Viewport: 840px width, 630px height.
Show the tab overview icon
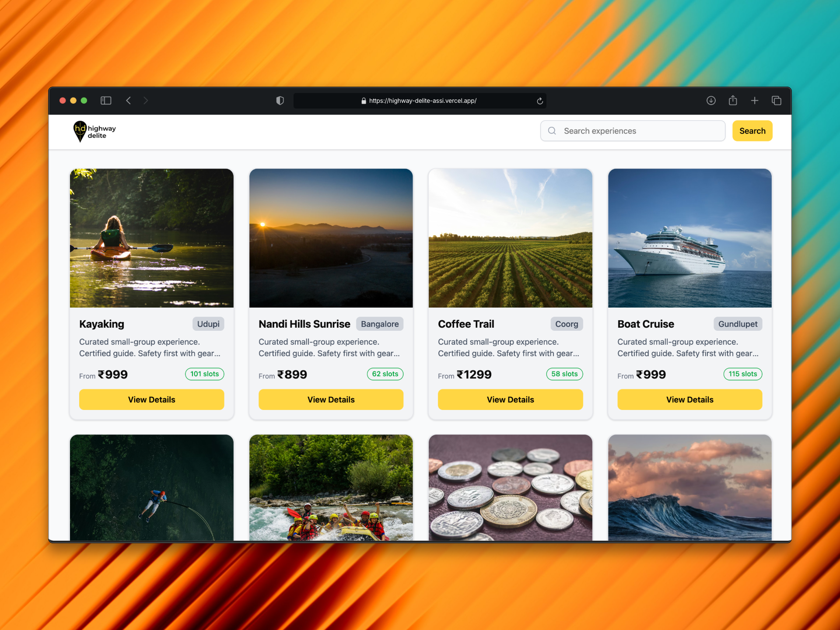[x=777, y=101]
